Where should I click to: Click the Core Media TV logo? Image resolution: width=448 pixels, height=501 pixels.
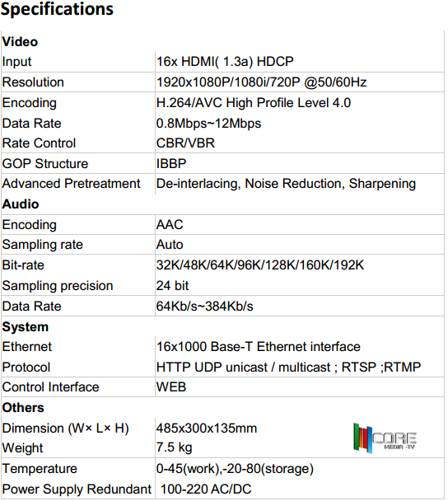[x=385, y=438]
